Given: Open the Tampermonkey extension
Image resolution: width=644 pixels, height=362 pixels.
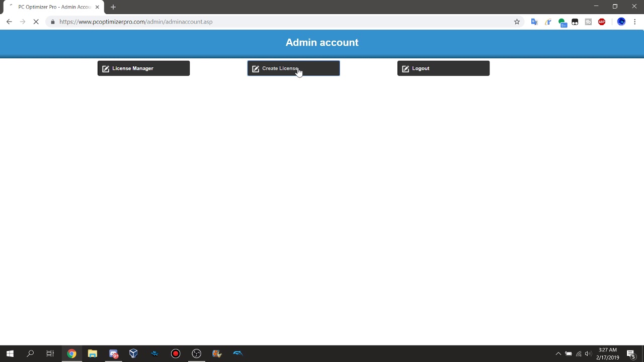Looking at the screenshot, I should (x=575, y=22).
